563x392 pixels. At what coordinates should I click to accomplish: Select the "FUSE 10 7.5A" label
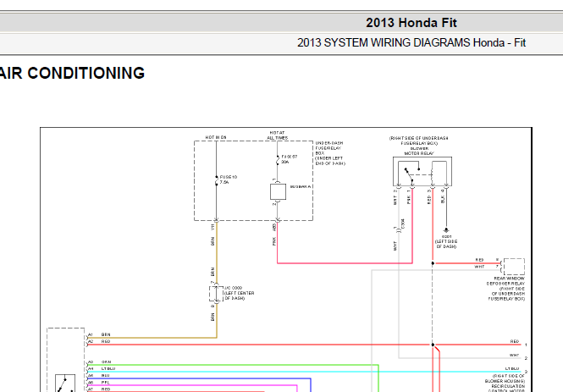click(x=229, y=179)
